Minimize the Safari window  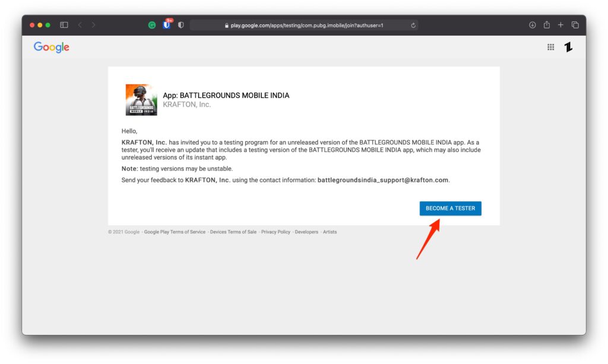(x=40, y=25)
